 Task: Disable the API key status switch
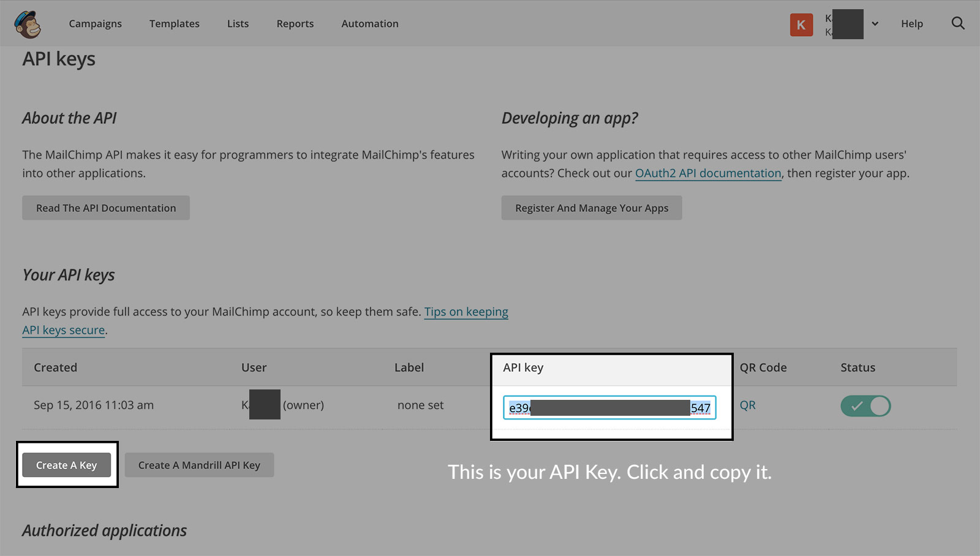coord(865,405)
